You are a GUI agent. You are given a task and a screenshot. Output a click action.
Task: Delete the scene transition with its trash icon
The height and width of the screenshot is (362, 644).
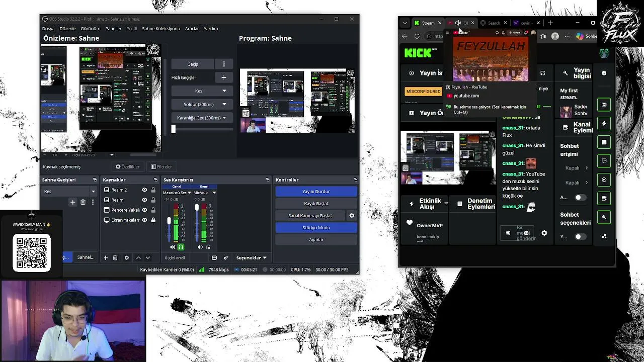83,202
